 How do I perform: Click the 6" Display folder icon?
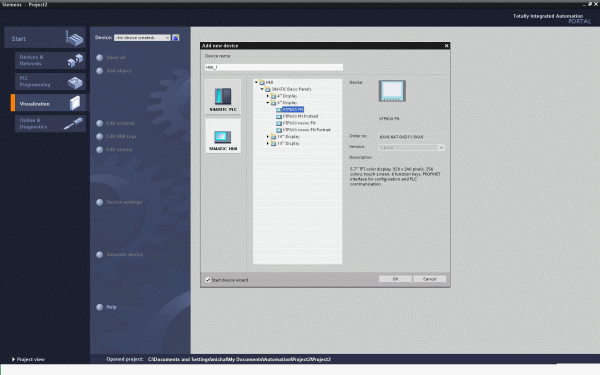[x=273, y=103]
